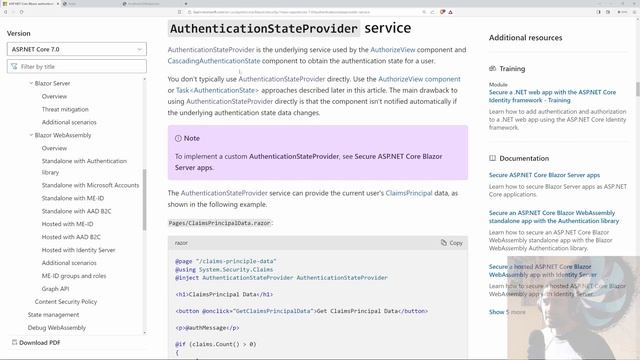The width and height of the screenshot is (640, 360).
Task: Follow the ClaimsPrincipal link
Action: [x=409, y=193]
